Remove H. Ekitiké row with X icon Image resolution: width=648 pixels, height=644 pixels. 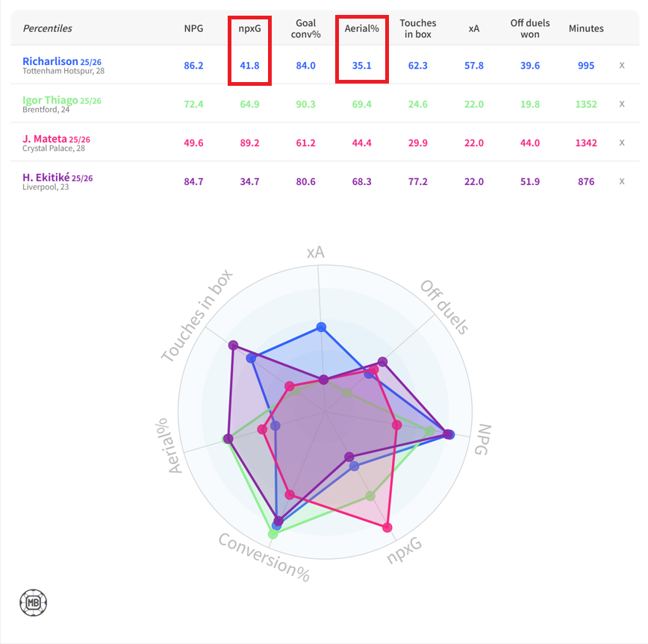pos(622,181)
